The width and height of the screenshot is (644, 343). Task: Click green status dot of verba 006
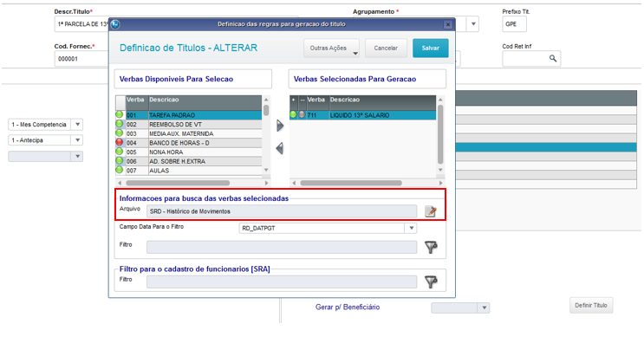coord(120,161)
